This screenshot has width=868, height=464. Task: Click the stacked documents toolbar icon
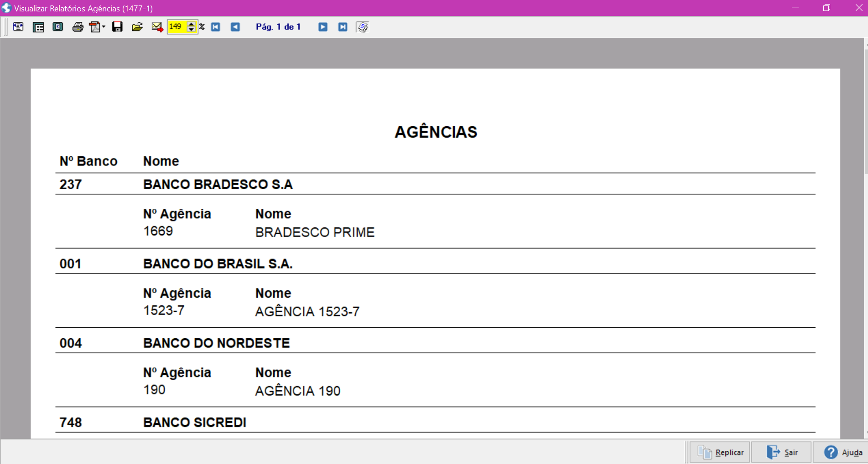363,27
